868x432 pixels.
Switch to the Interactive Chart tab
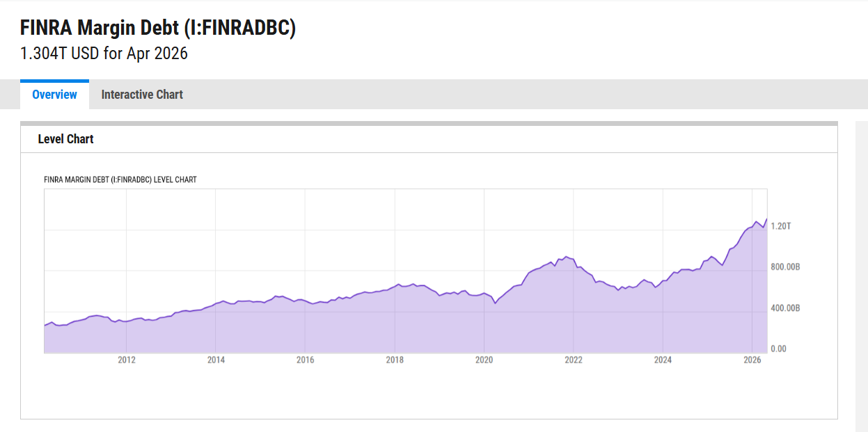(x=142, y=95)
